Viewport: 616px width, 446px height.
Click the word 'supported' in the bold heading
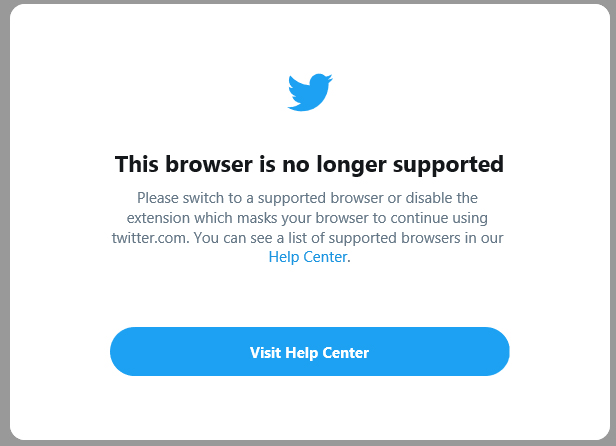pos(448,165)
